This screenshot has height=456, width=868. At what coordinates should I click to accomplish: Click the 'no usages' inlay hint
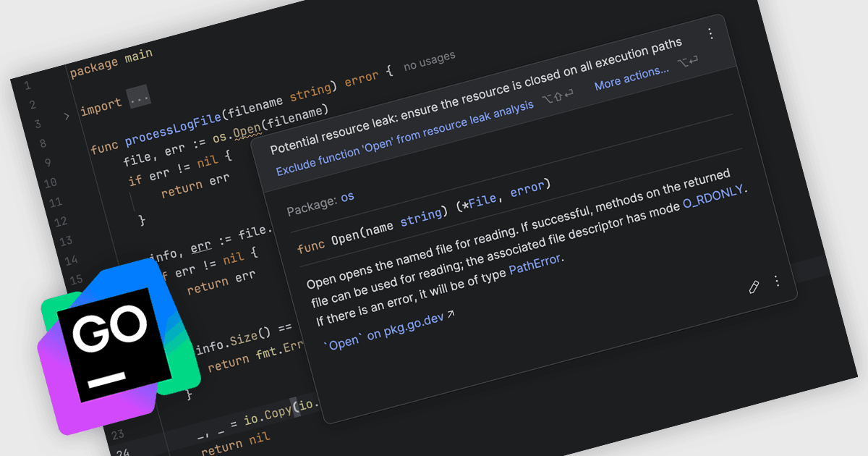point(429,60)
